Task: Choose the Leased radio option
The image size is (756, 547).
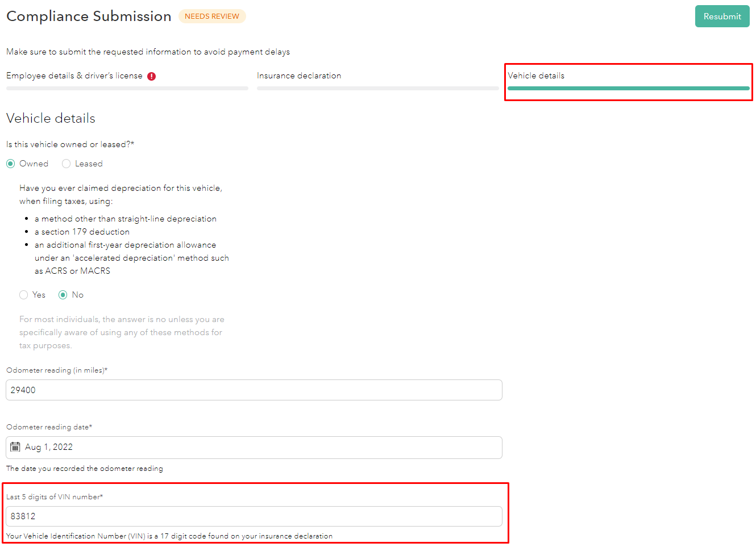Action: [x=67, y=164]
